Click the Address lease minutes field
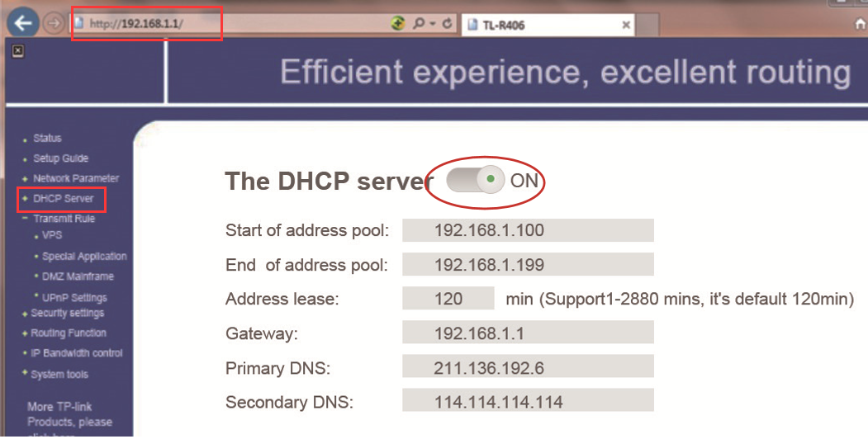Image resolution: width=868 pixels, height=439 pixels. click(x=448, y=299)
